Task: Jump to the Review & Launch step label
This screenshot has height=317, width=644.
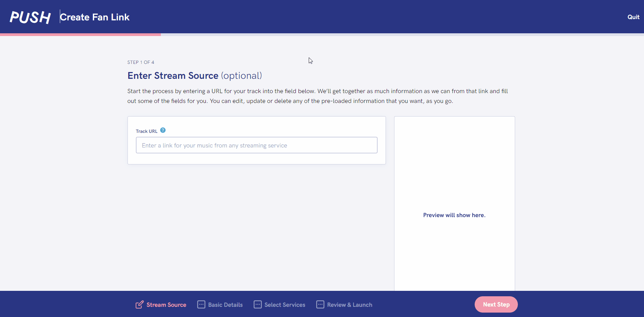Action: (x=350, y=305)
